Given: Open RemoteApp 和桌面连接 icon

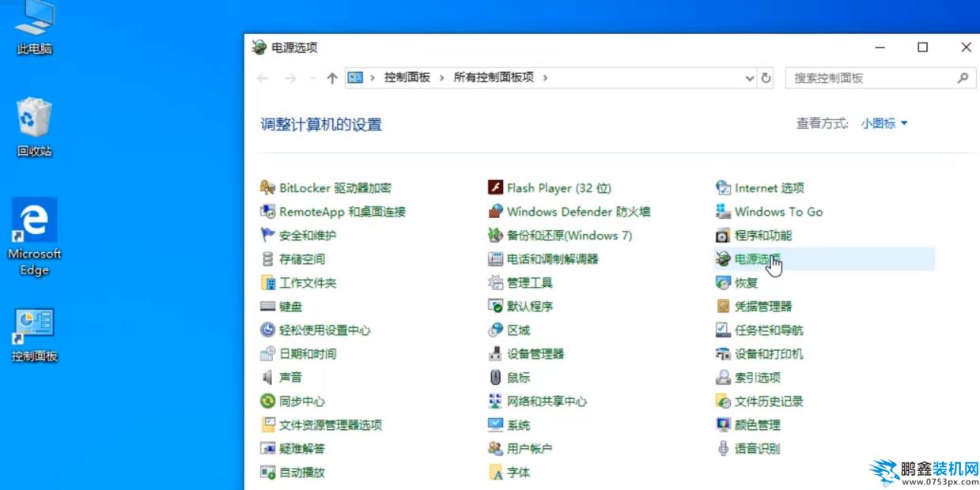Looking at the screenshot, I should click(x=267, y=212).
